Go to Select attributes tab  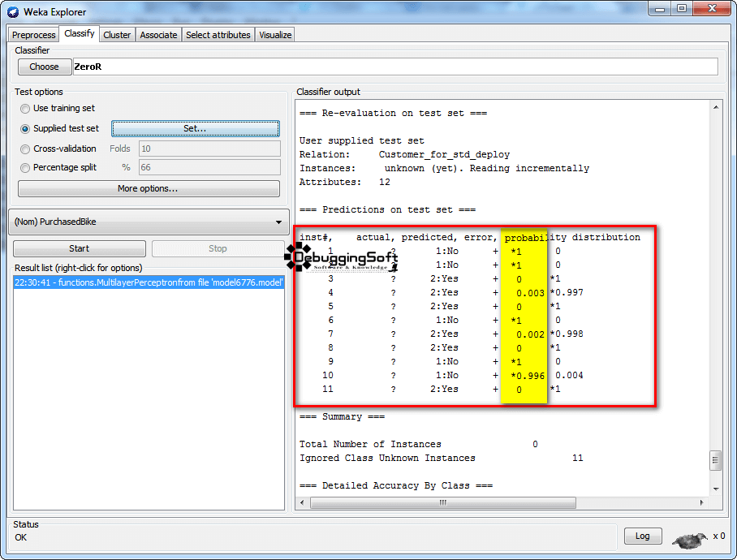(218, 35)
